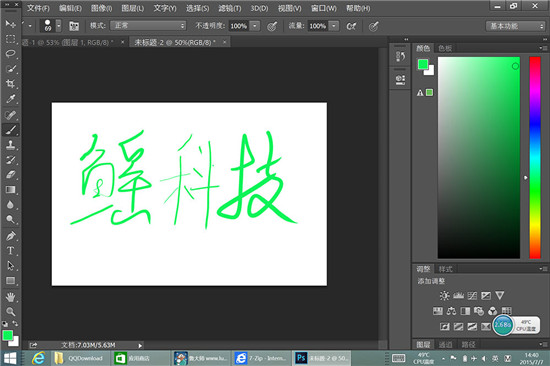Toggle the Brush panel button
This screenshot has width=550, height=366.
(x=74, y=26)
